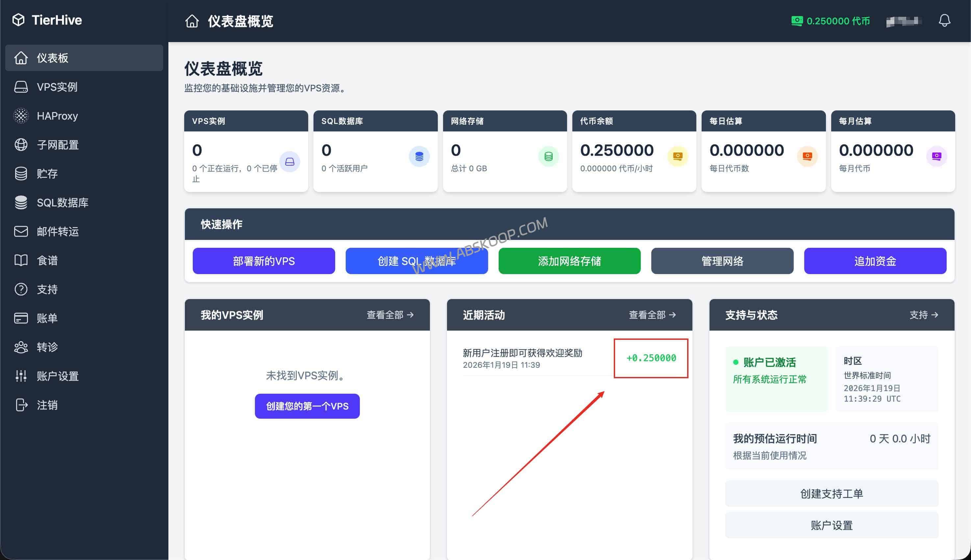
Task: Click the 食谱 book icon
Action: tap(21, 260)
